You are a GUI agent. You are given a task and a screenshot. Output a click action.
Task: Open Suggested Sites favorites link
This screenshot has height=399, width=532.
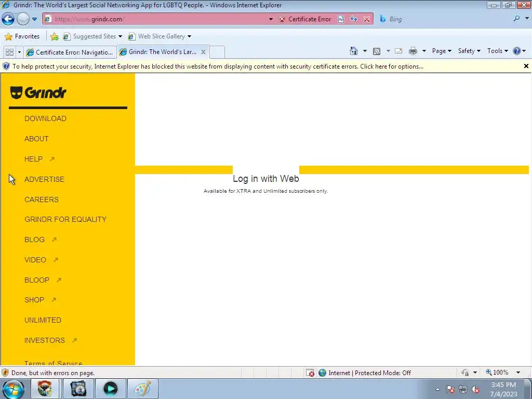point(92,36)
